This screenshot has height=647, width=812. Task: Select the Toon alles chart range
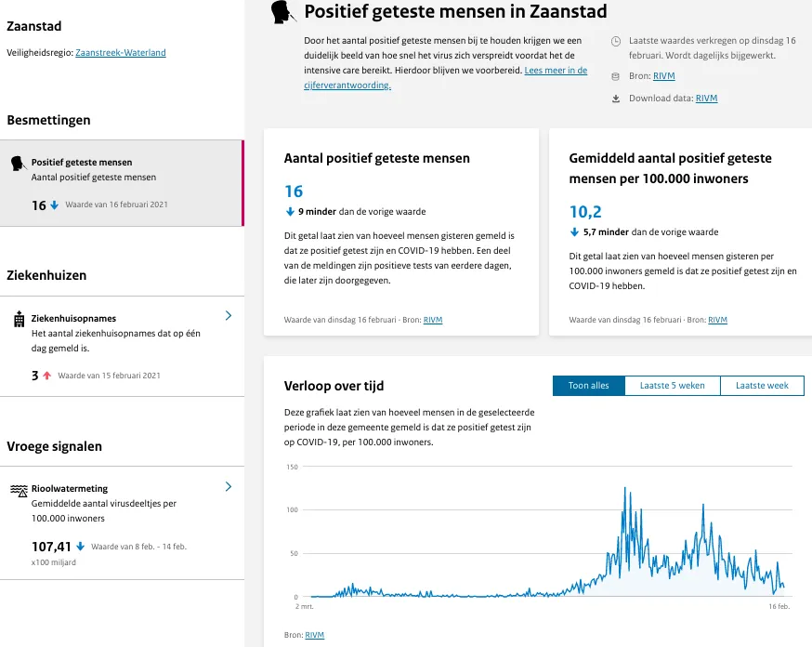coord(589,386)
